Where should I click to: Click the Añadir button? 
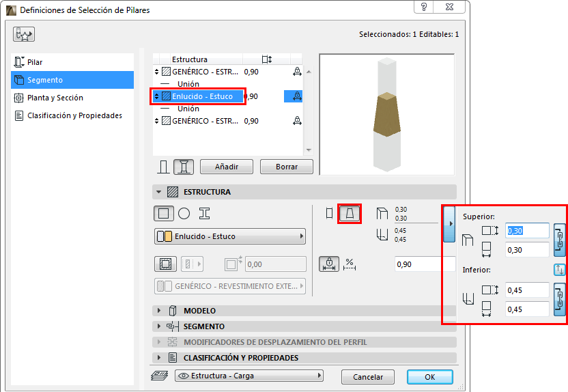[x=227, y=167]
